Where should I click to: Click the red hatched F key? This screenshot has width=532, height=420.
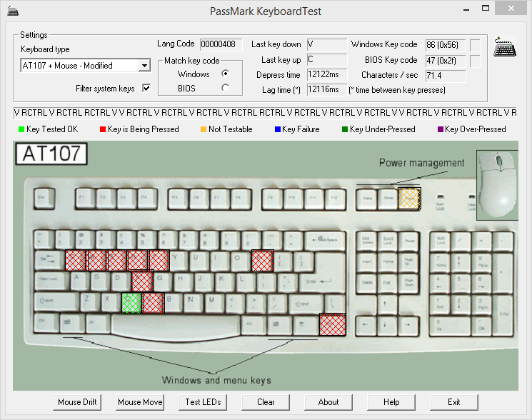(x=143, y=281)
